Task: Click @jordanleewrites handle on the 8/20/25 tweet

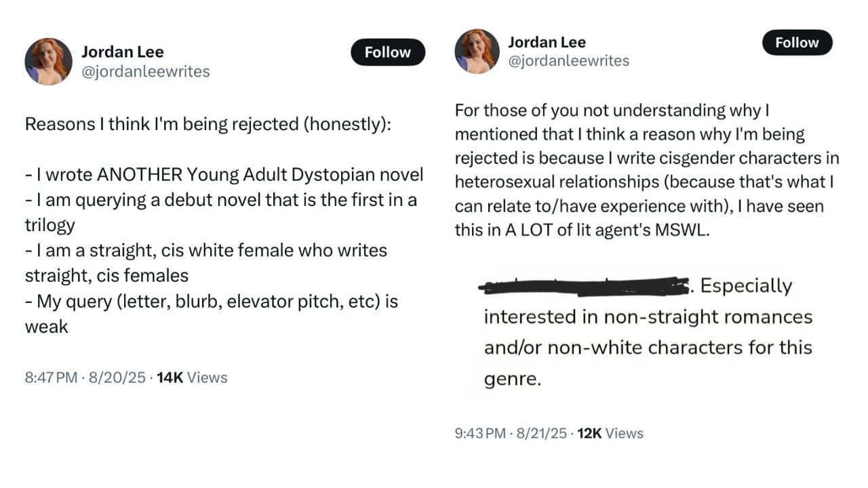Action: point(145,71)
